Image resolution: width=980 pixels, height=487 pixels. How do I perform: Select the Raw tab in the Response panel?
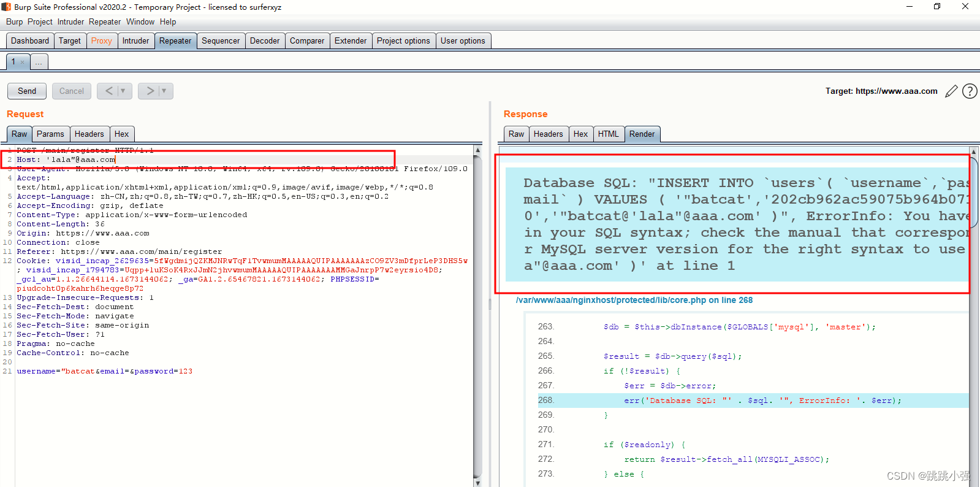517,134
